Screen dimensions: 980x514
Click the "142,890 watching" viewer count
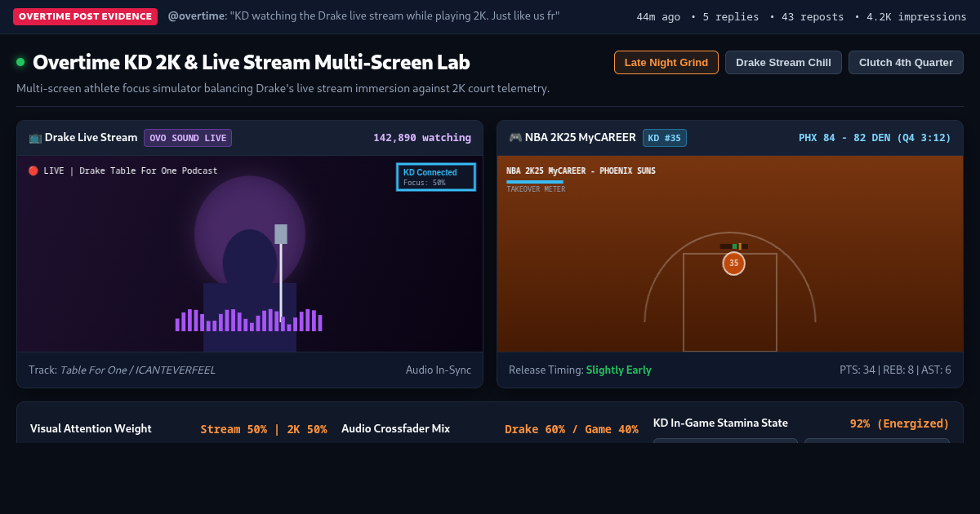tap(422, 138)
